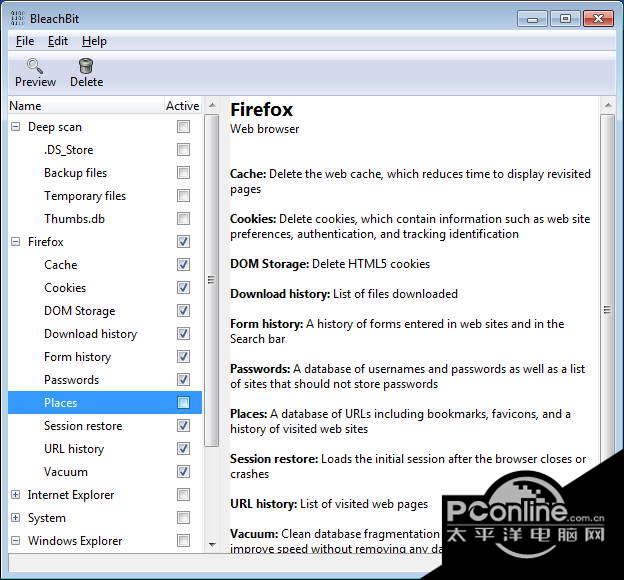Select the System row label
Screen dimensions: 624x580
pos(47,518)
